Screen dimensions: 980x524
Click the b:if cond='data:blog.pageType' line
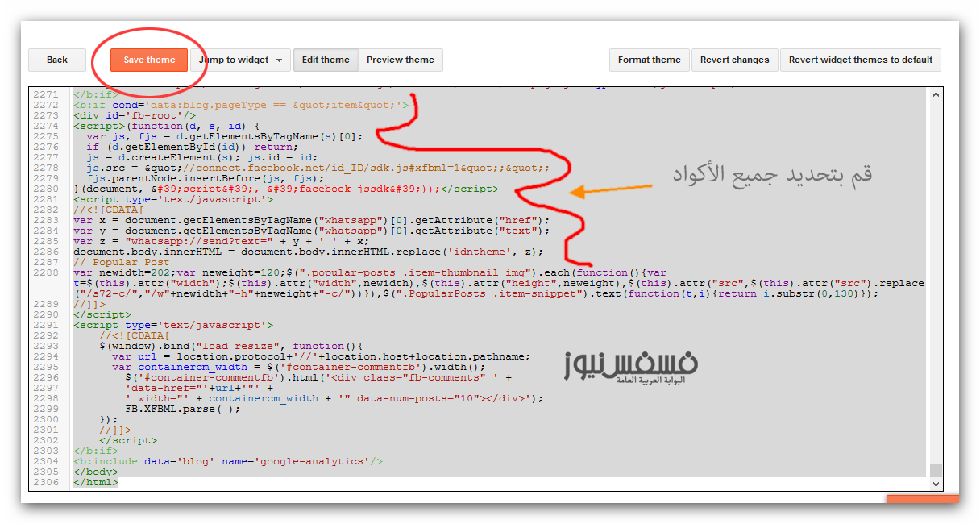[241, 105]
